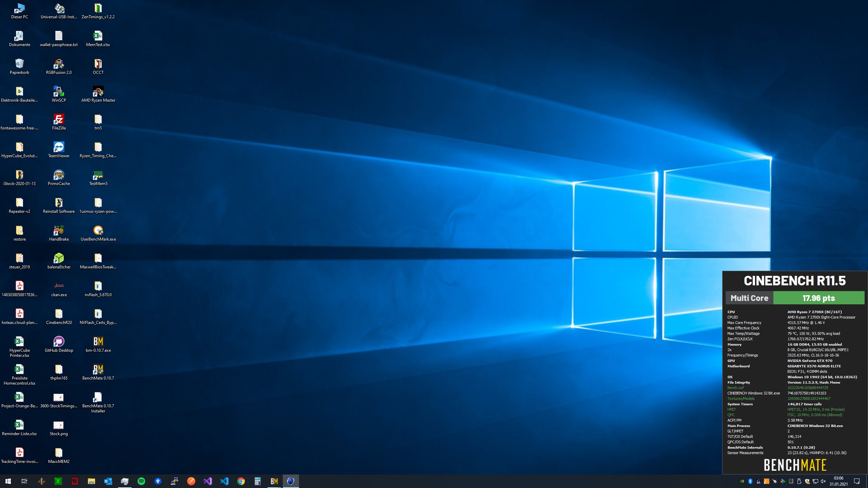Image resolution: width=868 pixels, height=488 pixels.
Task: Switch to BenchMate taskbar button
Action: (x=274, y=481)
